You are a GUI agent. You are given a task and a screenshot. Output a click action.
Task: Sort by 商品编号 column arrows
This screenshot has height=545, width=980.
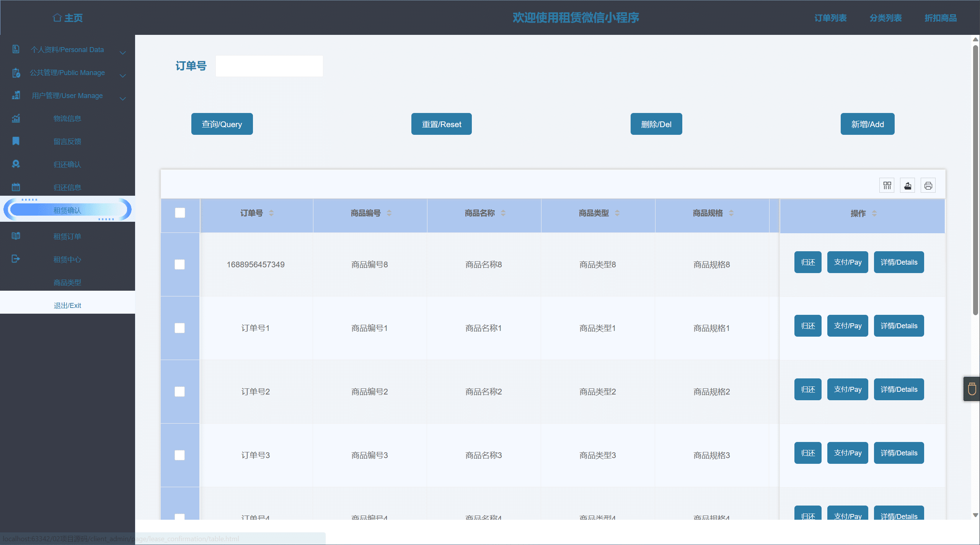coord(389,213)
